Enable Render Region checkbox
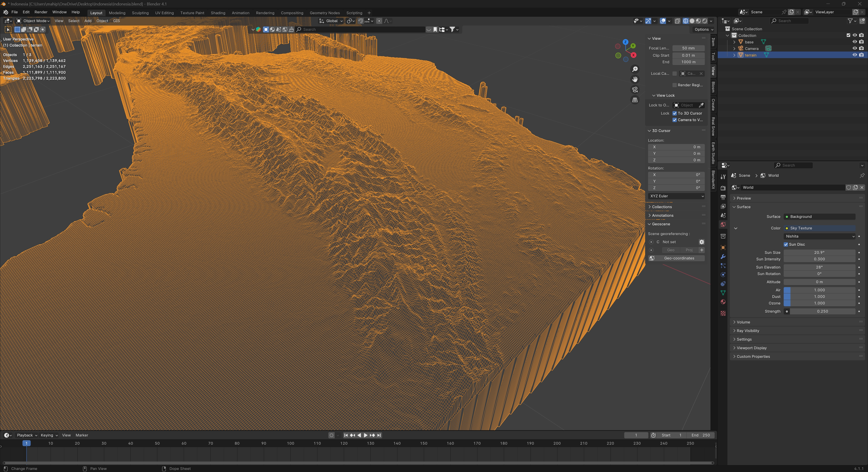868x472 pixels. point(675,85)
